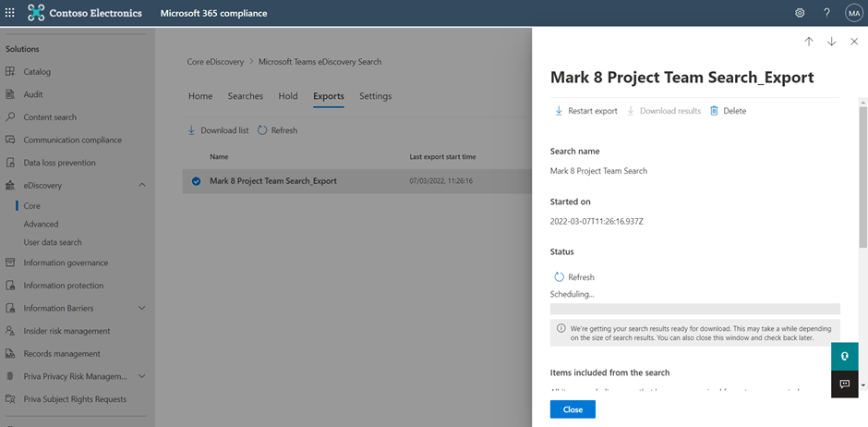Click Download list in the toolbar

(218, 130)
